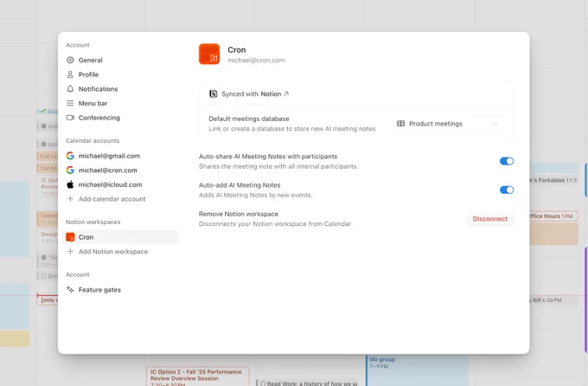Click the Remove Notion workspace label

point(239,214)
